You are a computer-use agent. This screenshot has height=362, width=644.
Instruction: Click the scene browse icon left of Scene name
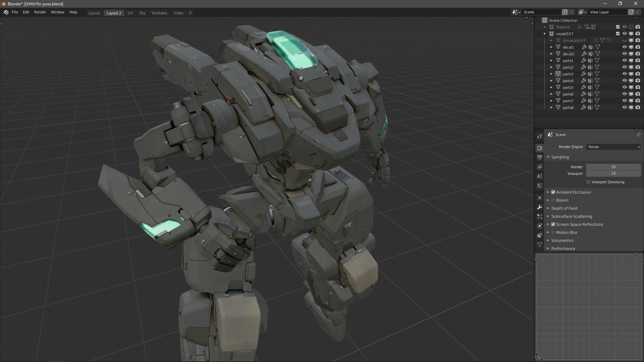516,12
